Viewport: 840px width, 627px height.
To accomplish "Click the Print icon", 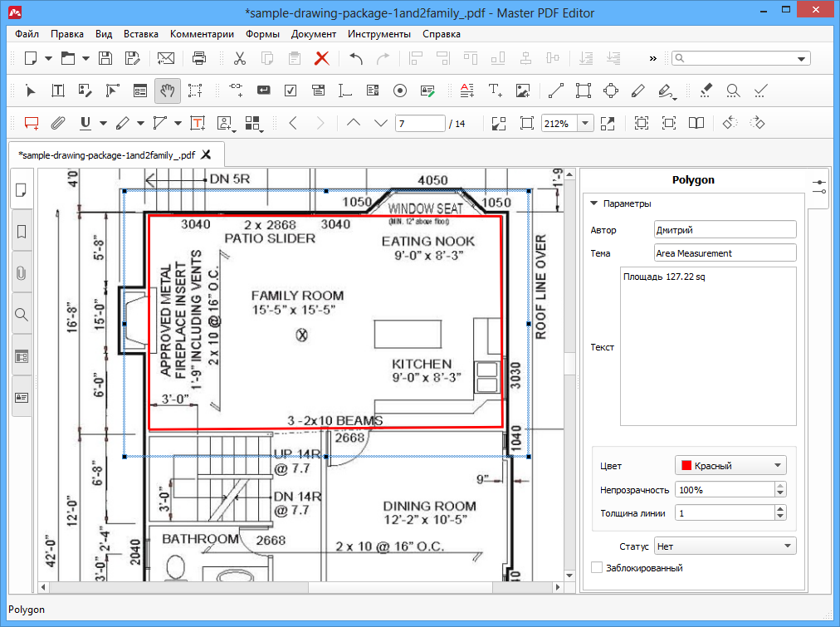I will tap(199, 58).
